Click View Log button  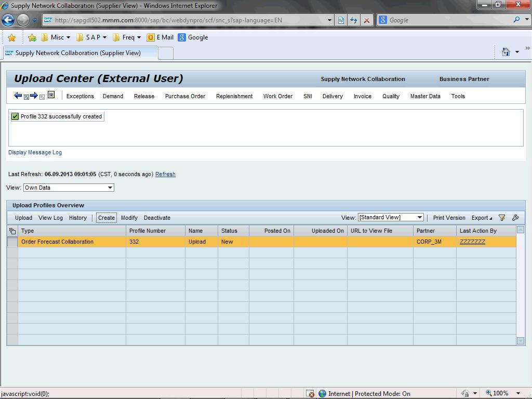[50, 218]
